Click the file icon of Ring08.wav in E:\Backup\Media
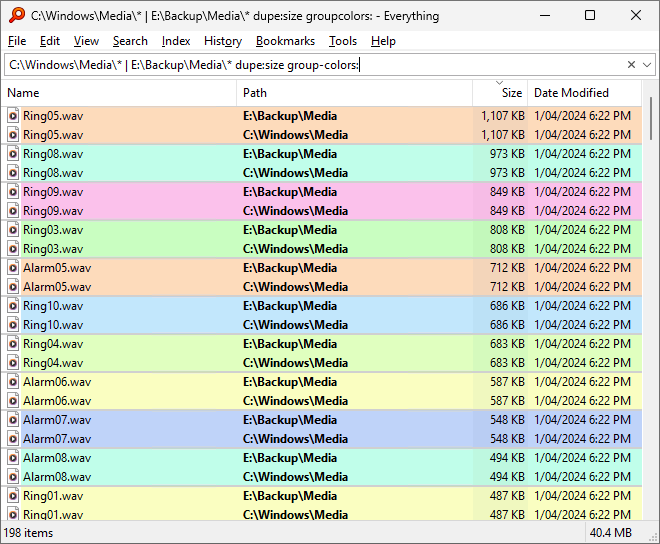Viewport: 660px width, 544px height. click(x=13, y=154)
